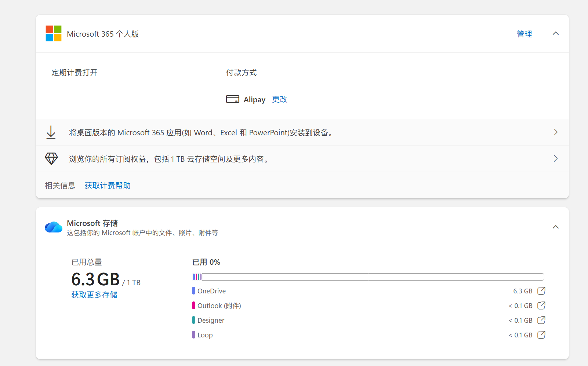Click 更改 to change payment method

pos(280,99)
